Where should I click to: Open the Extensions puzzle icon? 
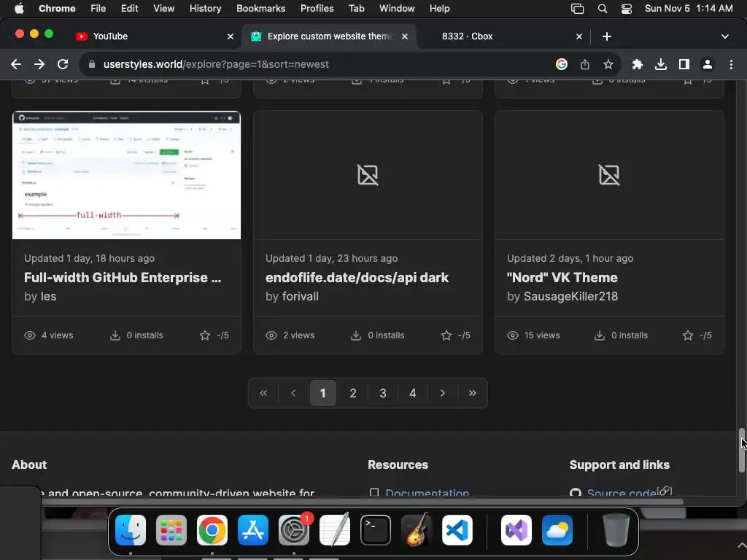click(638, 64)
